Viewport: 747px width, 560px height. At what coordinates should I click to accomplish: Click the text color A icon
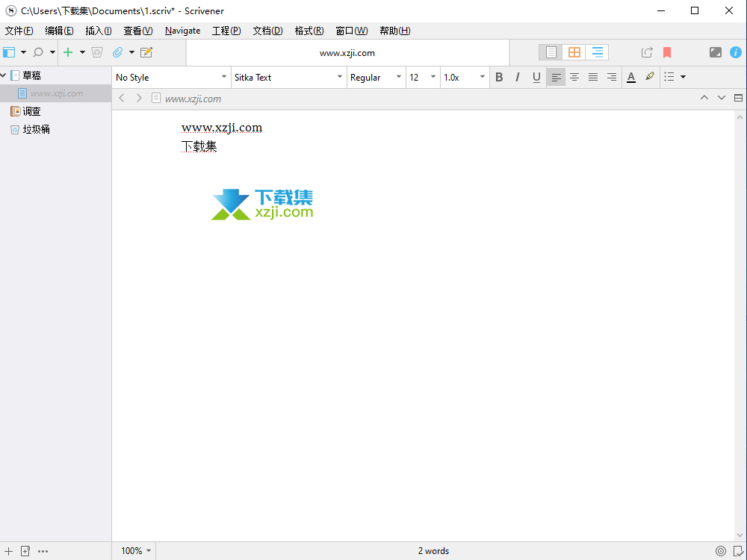631,77
